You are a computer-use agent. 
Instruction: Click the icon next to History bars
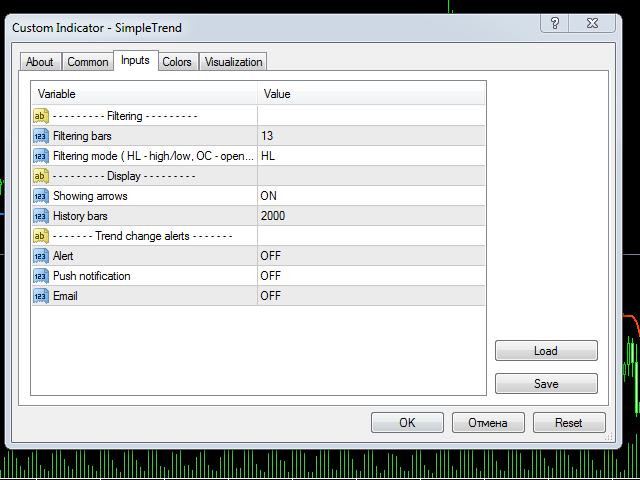pyautogui.click(x=41, y=216)
